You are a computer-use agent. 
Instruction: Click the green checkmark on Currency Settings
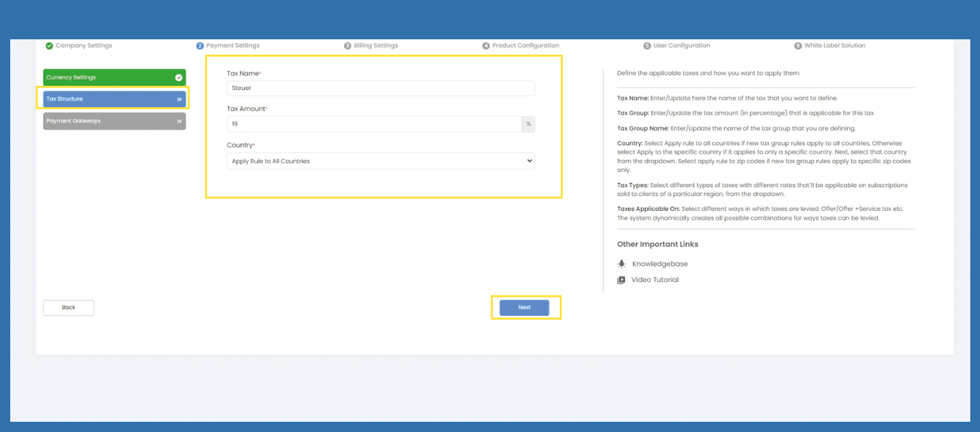tap(179, 78)
